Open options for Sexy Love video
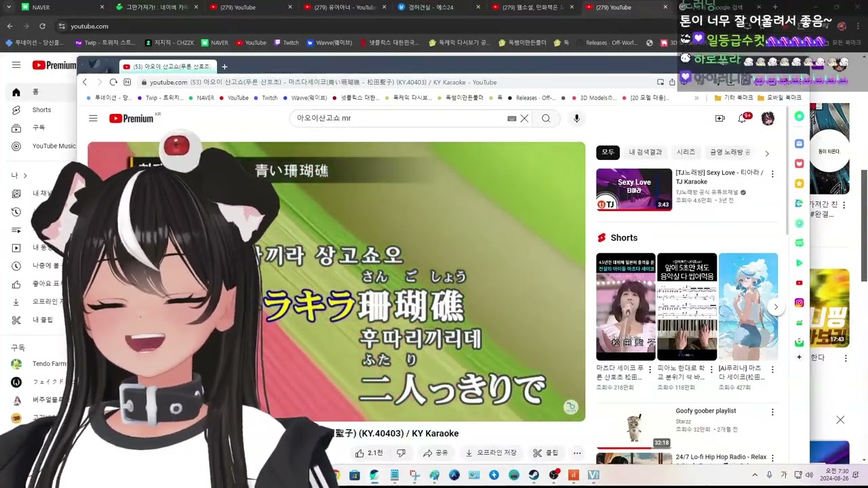The width and height of the screenshot is (868, 488). pyautogui.click(x=772, y=174)
